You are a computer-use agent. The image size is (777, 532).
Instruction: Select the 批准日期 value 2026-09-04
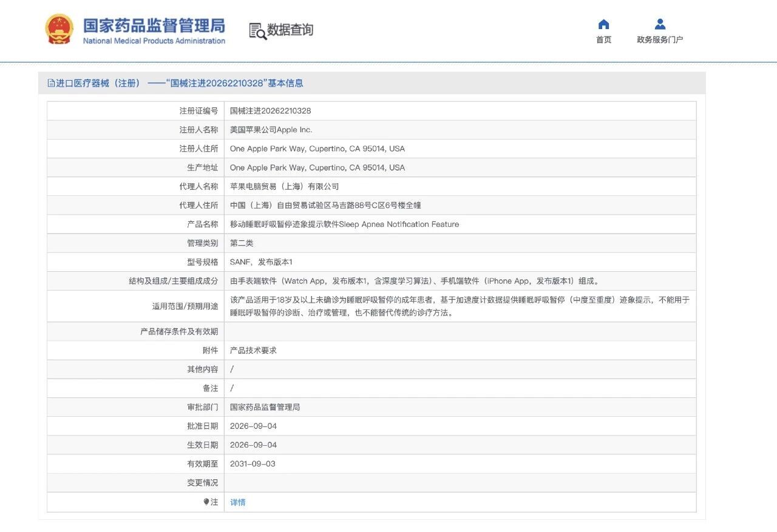click(253, 426)
